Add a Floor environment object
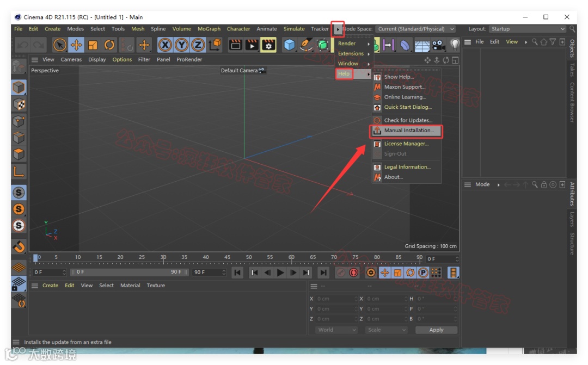This screenshot has height=365, width=588. [x=422, y=46]
